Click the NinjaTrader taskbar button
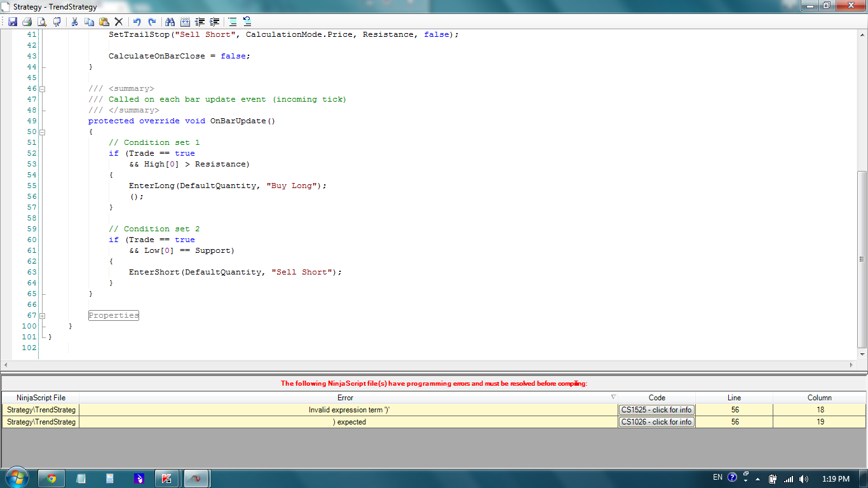This screenshot has width=868, height=488. click(x=196, y=478)
